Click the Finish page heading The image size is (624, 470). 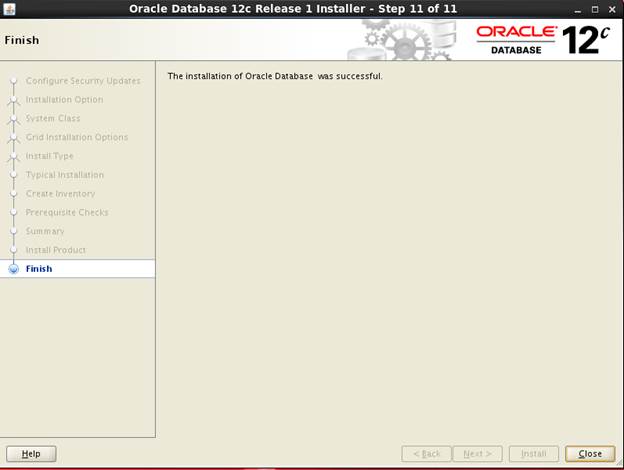pyautogui.click(x=22, y=40)
